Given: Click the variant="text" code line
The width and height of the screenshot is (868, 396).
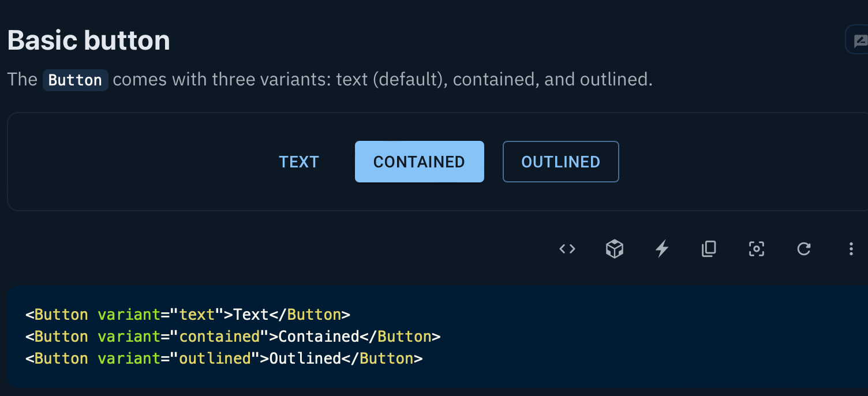Looking at the screenshot, I should click(188, 315).
